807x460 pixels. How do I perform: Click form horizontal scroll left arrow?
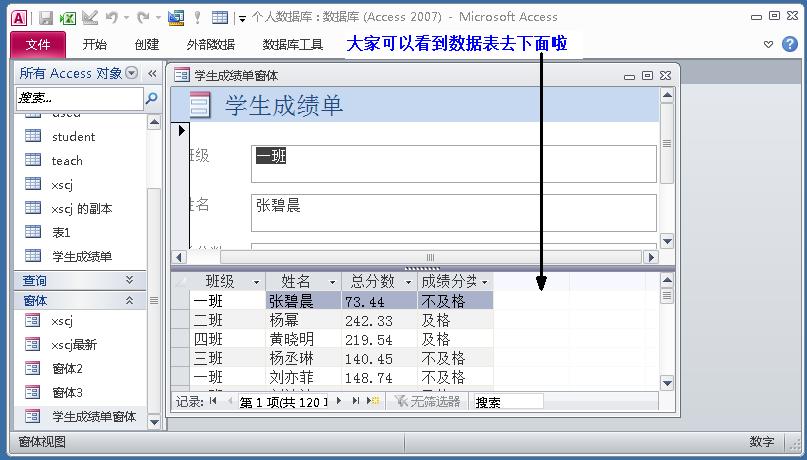point(179,257)
